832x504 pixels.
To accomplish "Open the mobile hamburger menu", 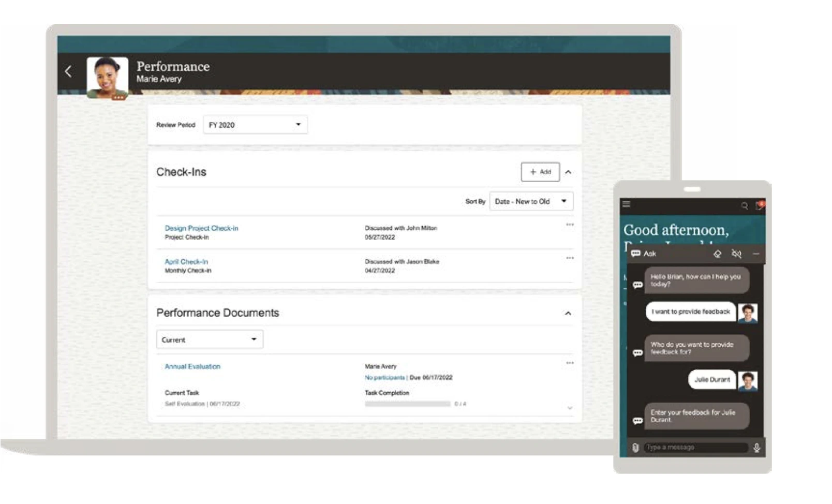I will (x=626, y=204).
